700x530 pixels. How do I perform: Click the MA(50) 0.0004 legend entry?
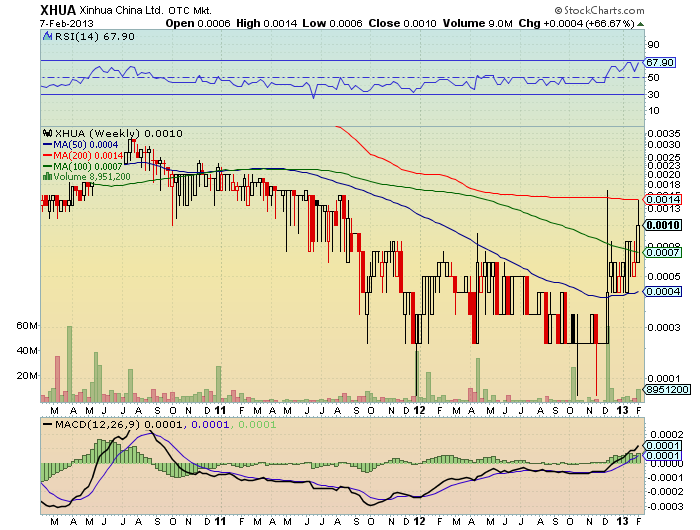click(81, 145)
